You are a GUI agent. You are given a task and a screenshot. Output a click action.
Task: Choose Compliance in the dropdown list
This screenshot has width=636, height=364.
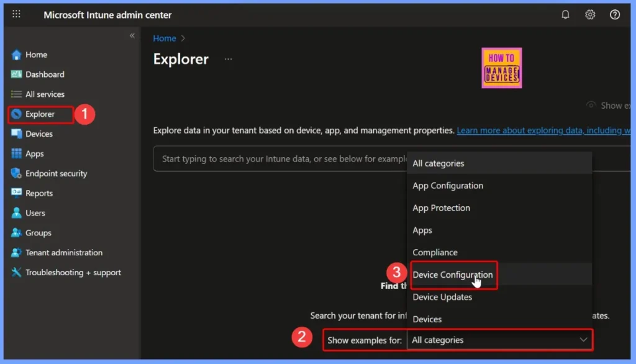coord(499,252)
